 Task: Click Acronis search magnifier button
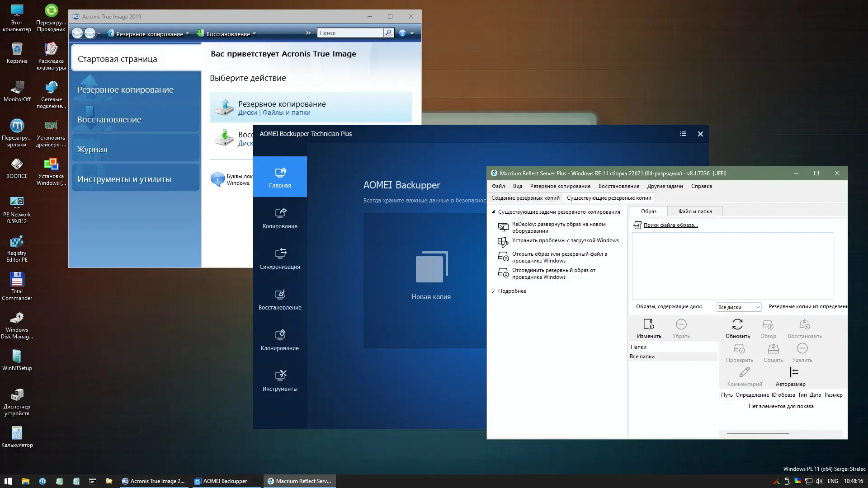coord(388,33)
